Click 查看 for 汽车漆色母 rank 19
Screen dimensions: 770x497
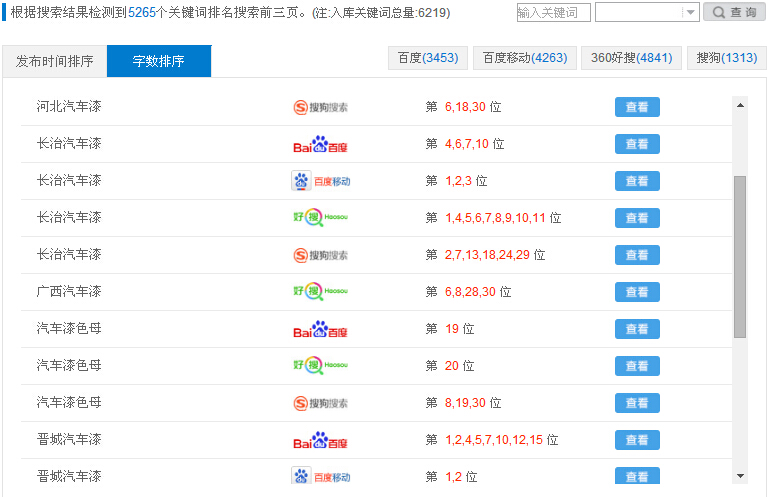tap(637, 329)
